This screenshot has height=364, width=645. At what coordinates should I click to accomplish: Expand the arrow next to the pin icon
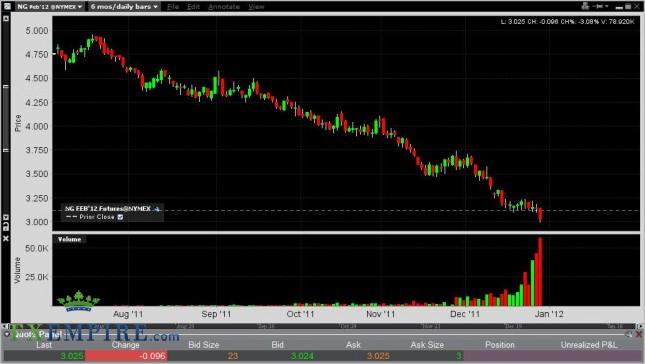click(x=607, y=6)
